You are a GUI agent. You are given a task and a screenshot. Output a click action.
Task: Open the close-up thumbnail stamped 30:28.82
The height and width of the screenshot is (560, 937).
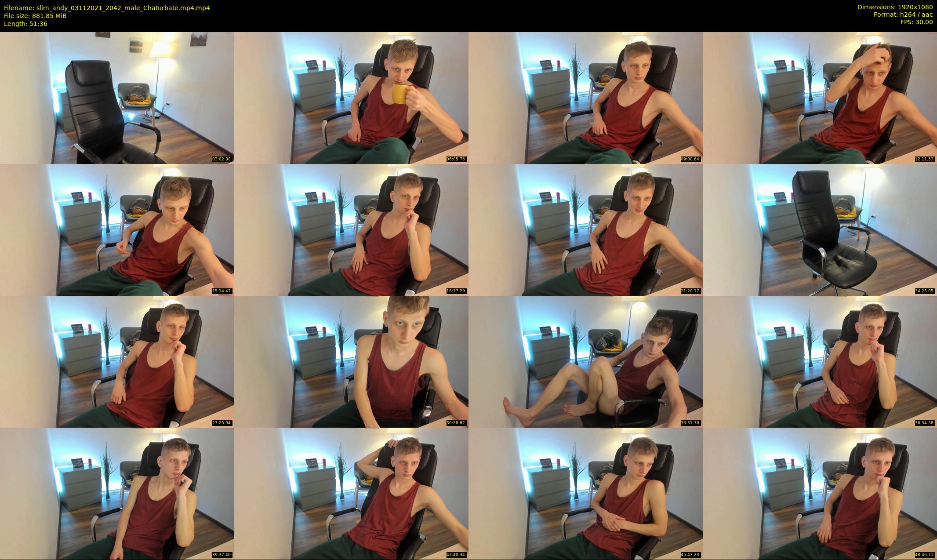pyautogui.click(x=351, y=361)
